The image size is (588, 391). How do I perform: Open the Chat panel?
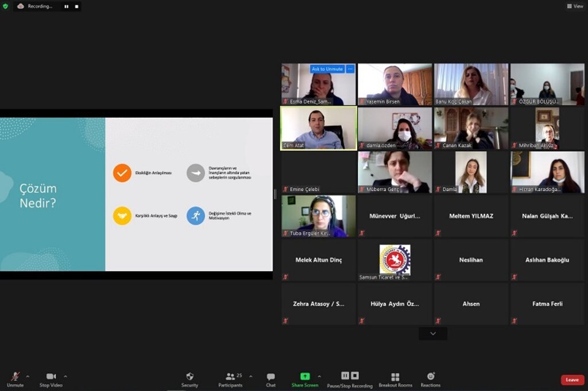tap(270, 379)
